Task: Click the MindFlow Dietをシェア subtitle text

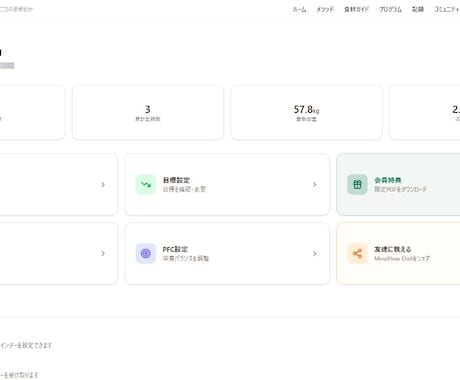Action: pos(402,258)
